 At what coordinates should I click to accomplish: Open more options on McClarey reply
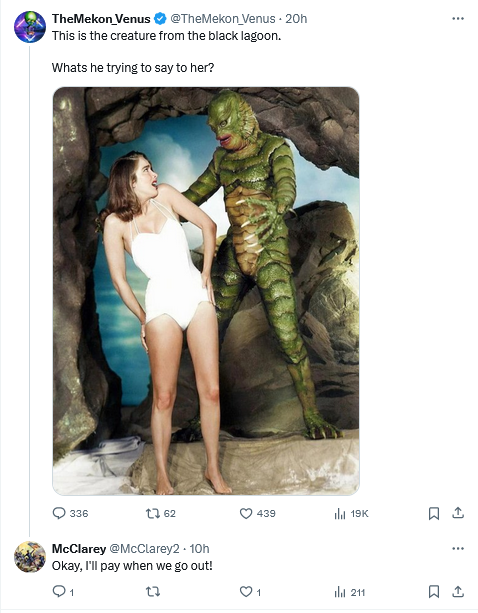click(458, 548)
